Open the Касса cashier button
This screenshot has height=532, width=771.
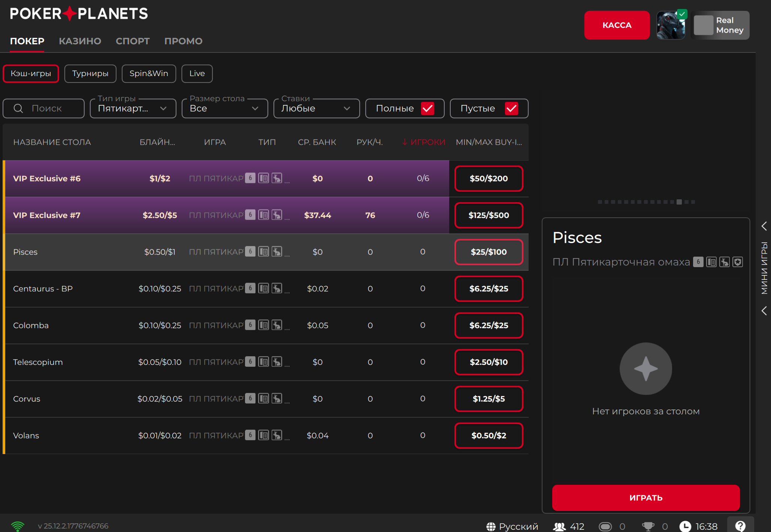tap(617, 25)
